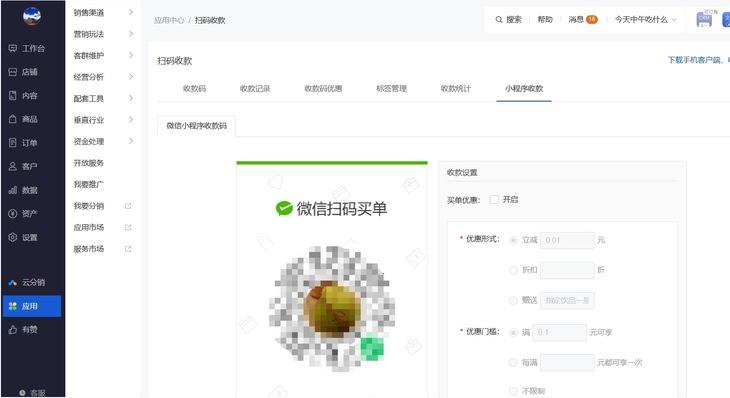Open the 我要推广 menu item
The image size is (730, 398).
[x=88, y=184]
